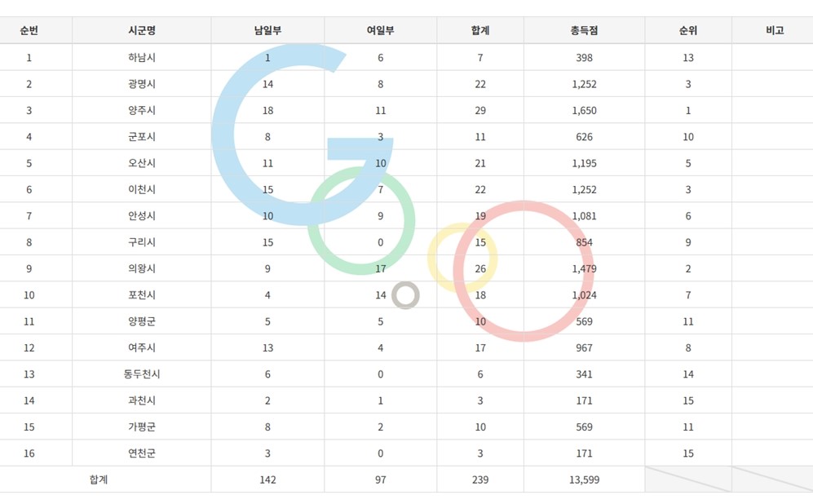Click the small gray circle in watermark

click(x=405, y=295)
